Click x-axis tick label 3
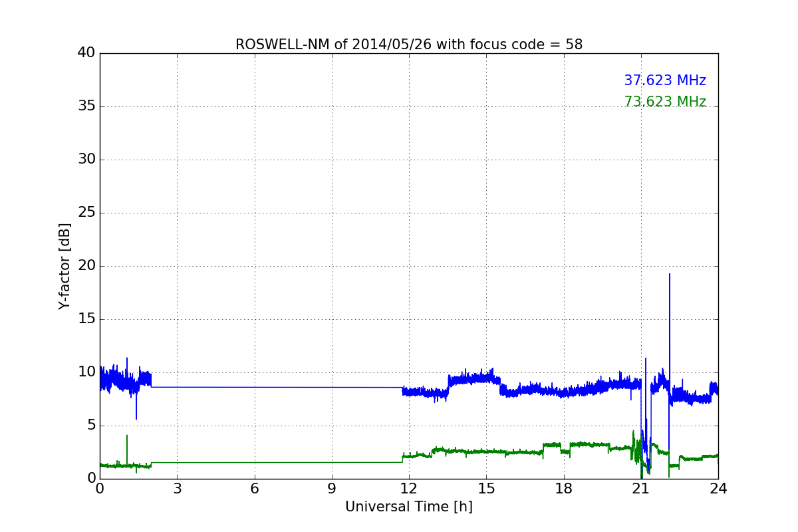This screenshot has height=532, width=798. tap(177, 489)
